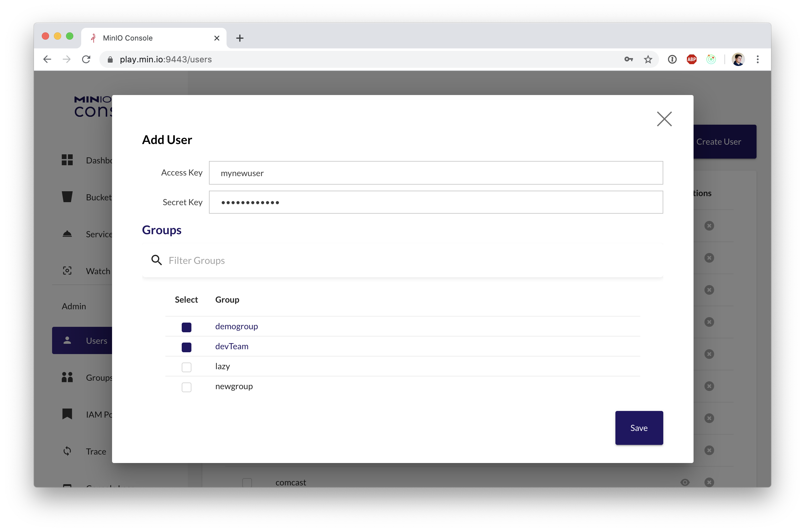Select the newgroup checkbox

[186, 387]
